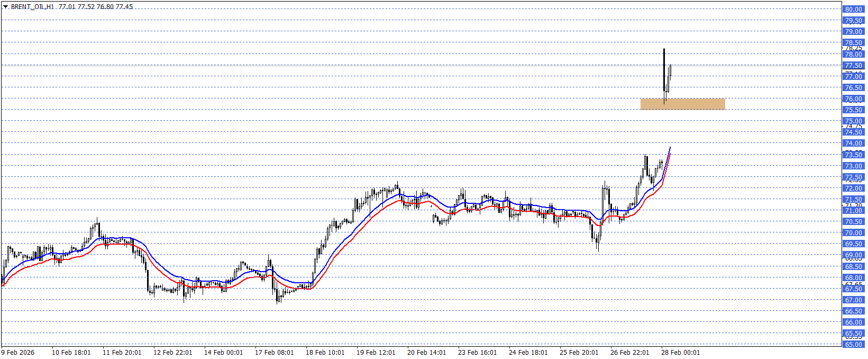868x359 pixels.
Task: Click the 74.00 price label
Action: click(x=853, y=143)
